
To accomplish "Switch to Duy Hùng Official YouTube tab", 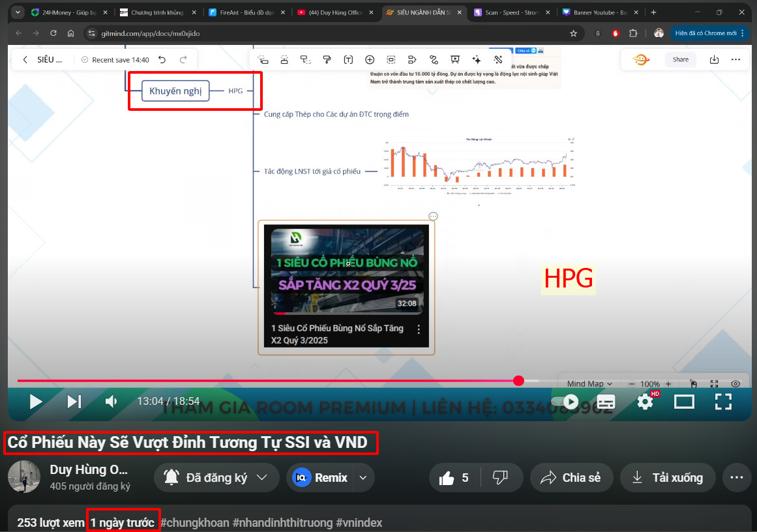I will click(x=335, y=12).
